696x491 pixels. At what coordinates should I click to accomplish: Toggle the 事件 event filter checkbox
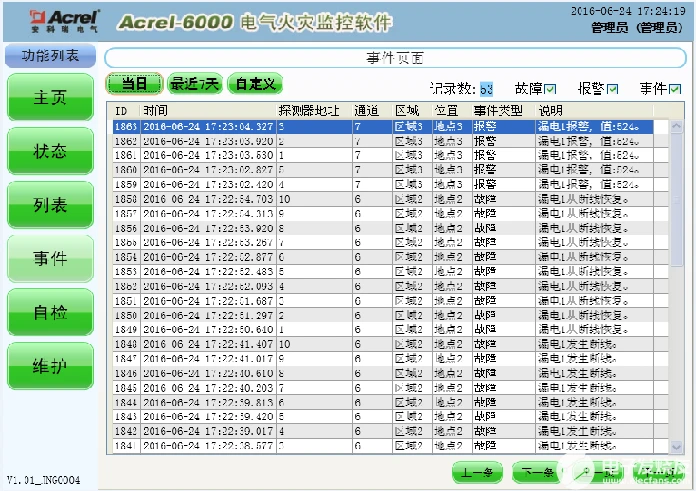click(x=675, y=89)
